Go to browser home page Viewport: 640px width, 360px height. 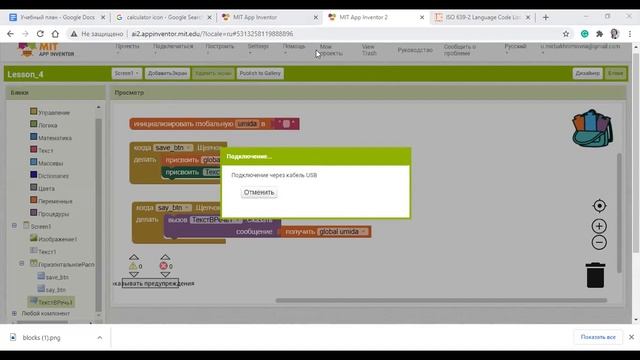tap(55, 34)
